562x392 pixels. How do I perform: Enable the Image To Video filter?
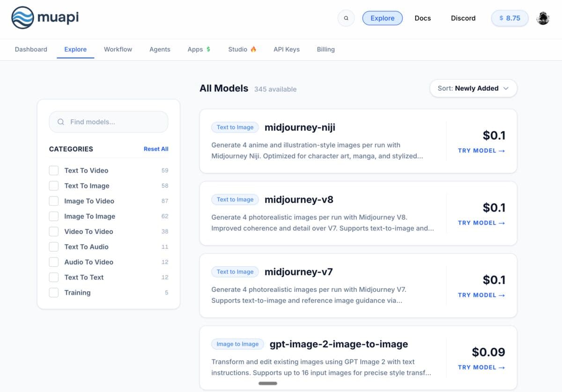pos(54,201)
